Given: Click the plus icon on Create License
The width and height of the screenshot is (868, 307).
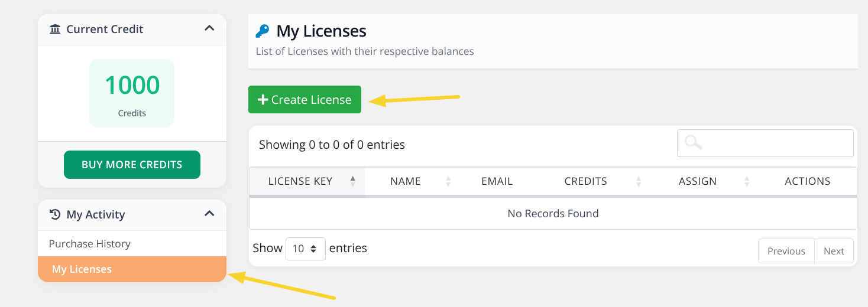Looking at the screenshot, I should tap(264, 100).
